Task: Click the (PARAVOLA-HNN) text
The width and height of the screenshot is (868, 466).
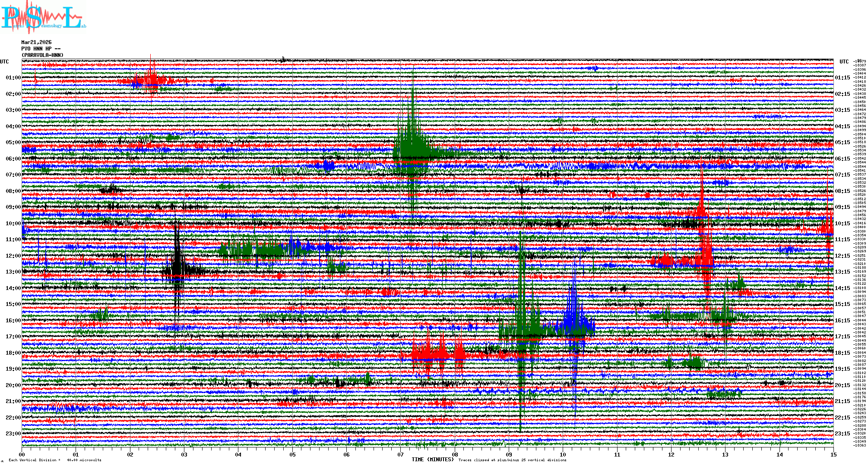Action: click(42, 55)
